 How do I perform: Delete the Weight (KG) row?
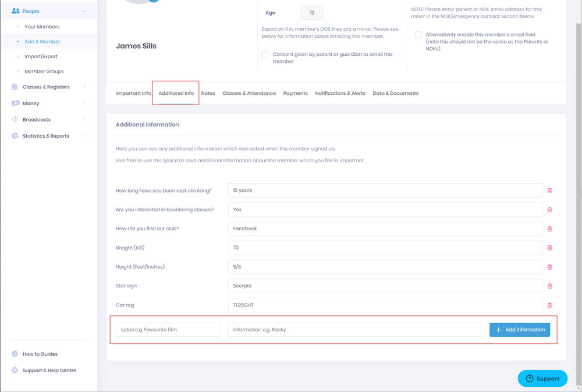pos(549,248)
